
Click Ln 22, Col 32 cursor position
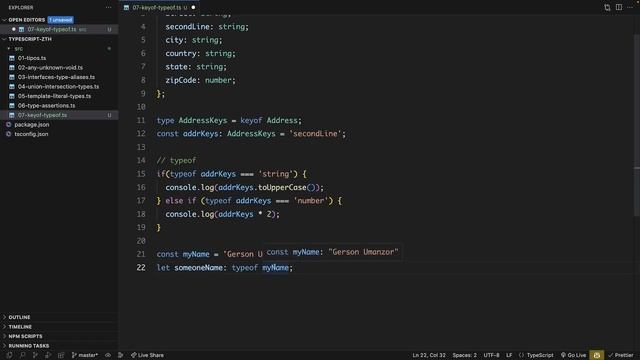pos(429,355)
